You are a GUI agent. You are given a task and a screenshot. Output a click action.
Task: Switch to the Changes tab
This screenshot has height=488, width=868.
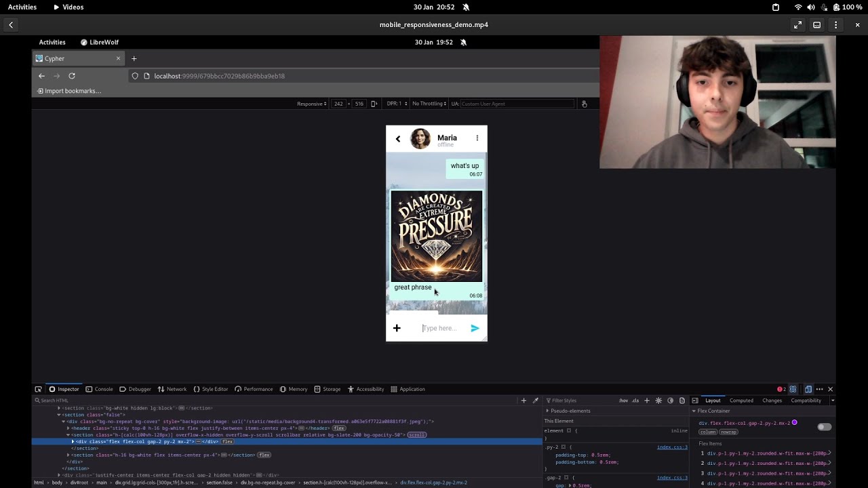pyautogui.click(x=772, y=401)
